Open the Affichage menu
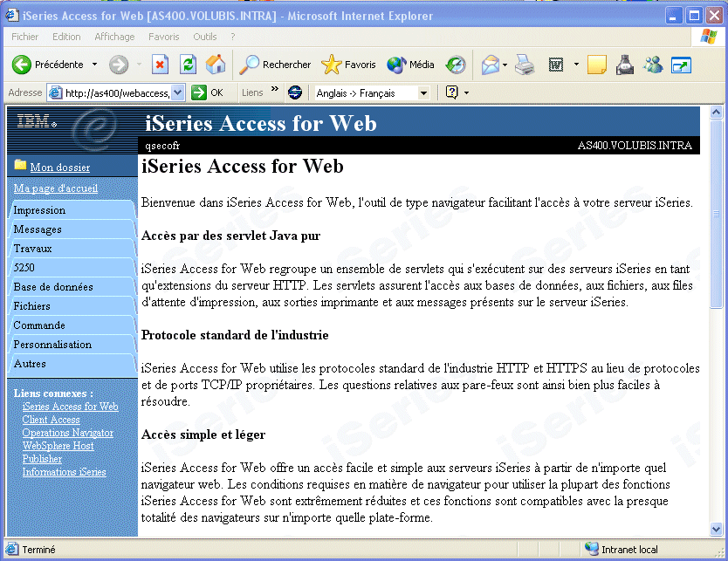Screen dimensions: 728x561 [114, 37]
